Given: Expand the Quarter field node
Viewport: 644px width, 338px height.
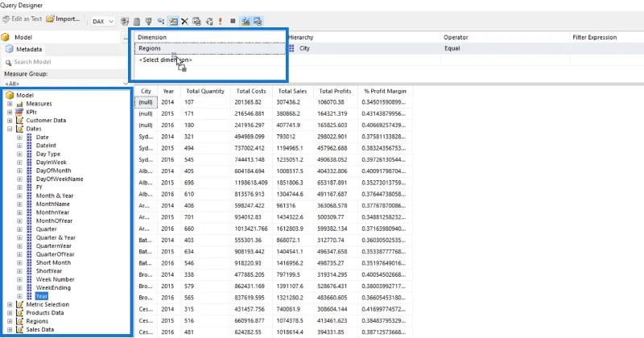Looking at the screenshot, I should (19, 229).
